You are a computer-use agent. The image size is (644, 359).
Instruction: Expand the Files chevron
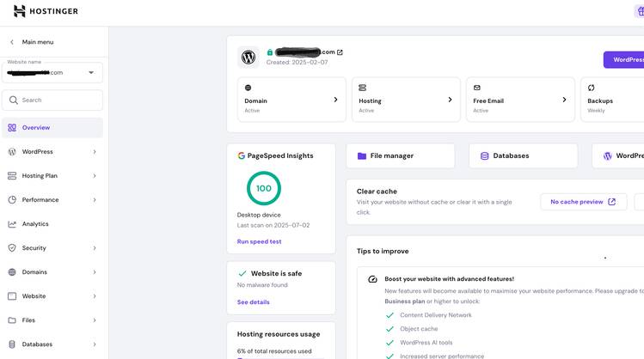click(95, 320)
